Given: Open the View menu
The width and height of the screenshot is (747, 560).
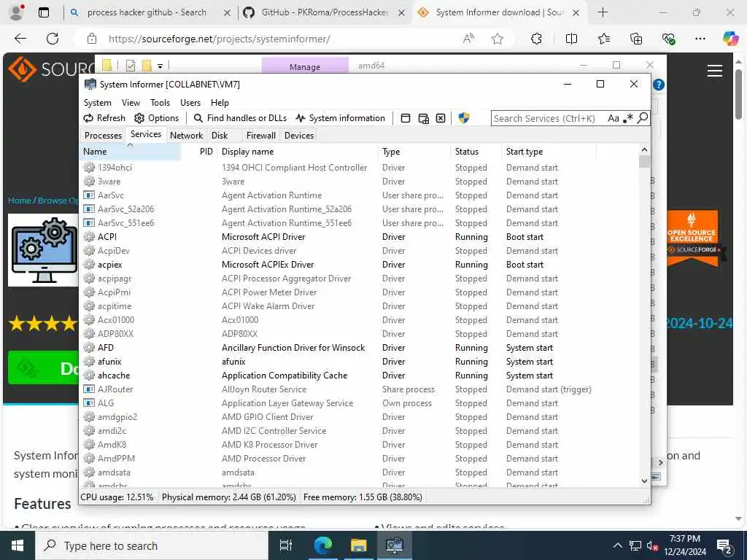Looking at the screenshot, I should point(131,102).
